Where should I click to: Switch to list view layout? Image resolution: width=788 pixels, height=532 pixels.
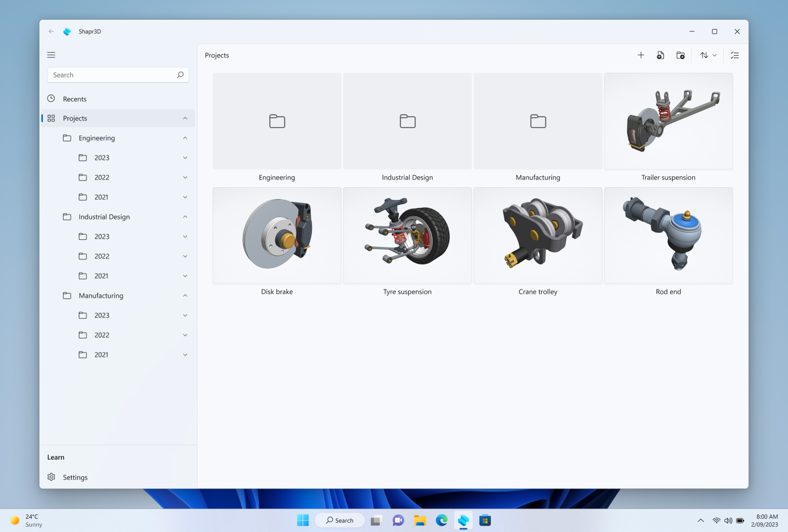point(734,55)
